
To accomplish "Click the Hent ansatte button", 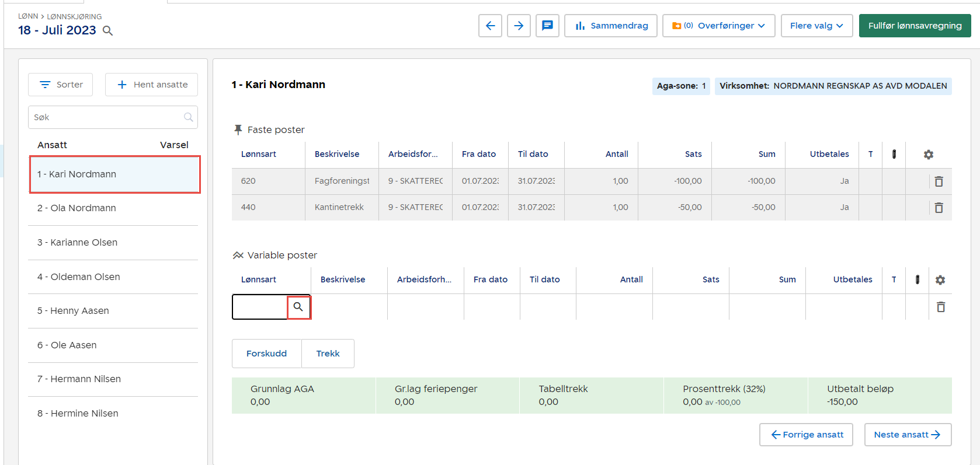I will pyautogui.click(x=152, y=85).
